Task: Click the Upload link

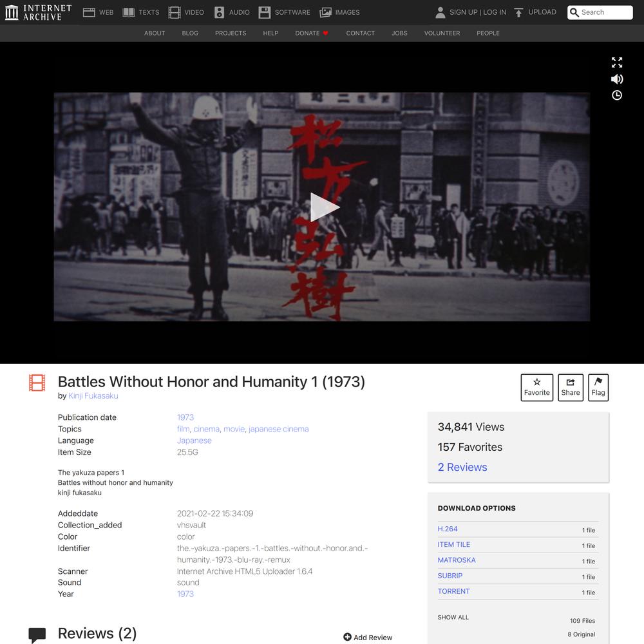Action: click(x=542, y=12)
